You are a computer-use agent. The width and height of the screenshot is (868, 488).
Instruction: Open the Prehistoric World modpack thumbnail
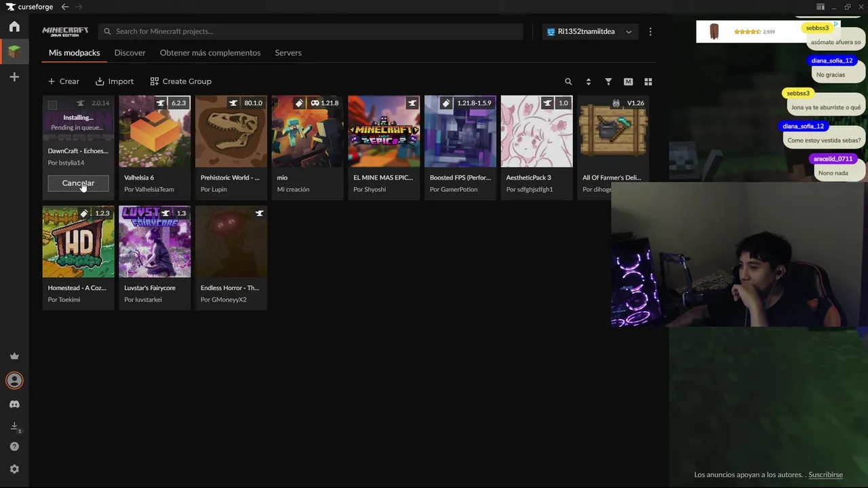pos(231,131)
